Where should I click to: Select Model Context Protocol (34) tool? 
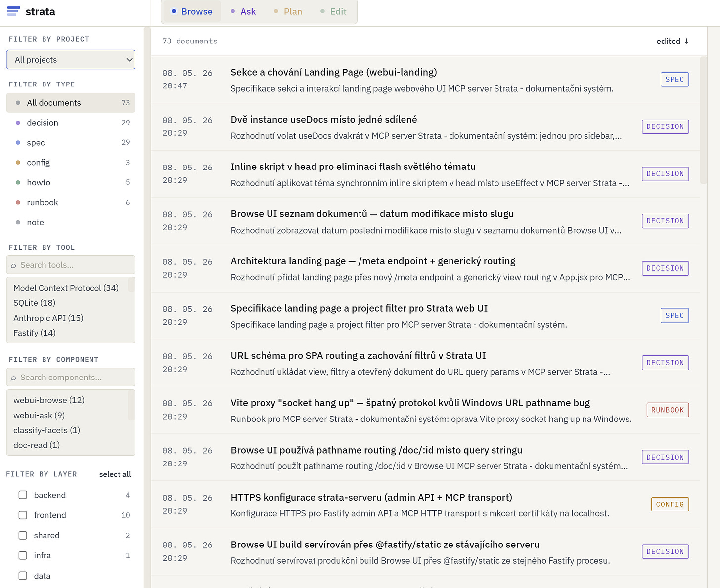pyautogui.click(x=66, y=288)
